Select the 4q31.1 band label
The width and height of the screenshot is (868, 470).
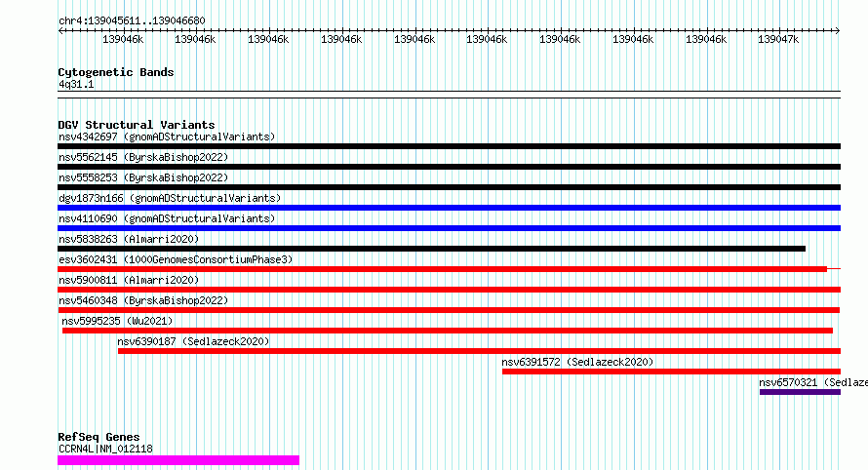[x=76, y=84]
